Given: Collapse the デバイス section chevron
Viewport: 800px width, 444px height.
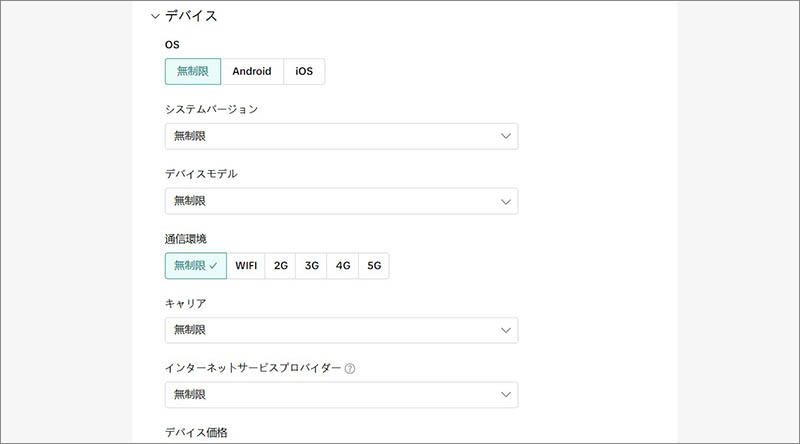Looking at the screenshot, I should 155,16.
